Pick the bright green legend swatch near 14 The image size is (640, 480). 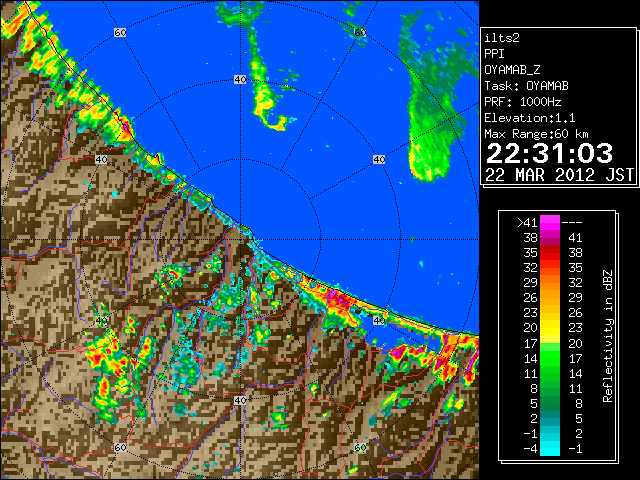pos(549,358)
